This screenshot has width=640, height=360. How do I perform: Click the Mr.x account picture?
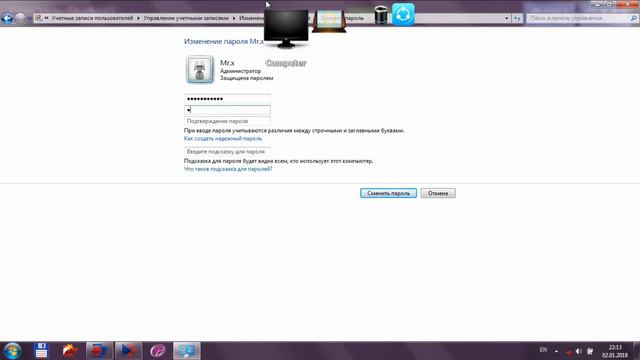click(x=200, y=69)
